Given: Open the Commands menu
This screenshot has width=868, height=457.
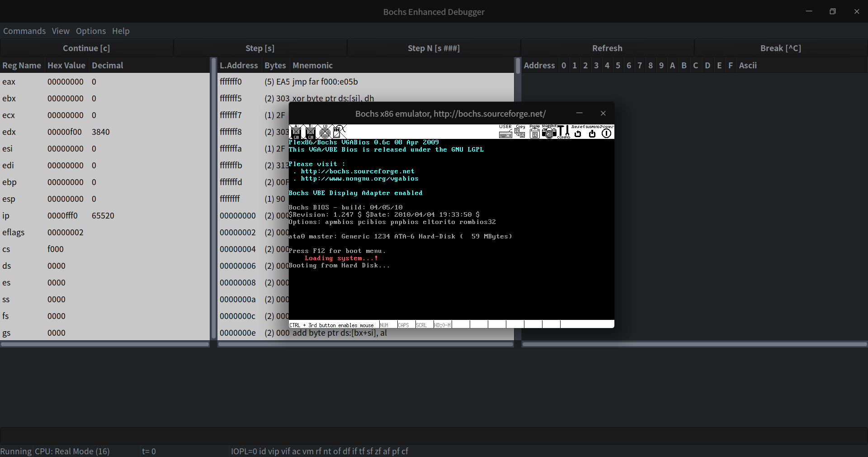Looking at the screenshot, I should coord(24,31).
